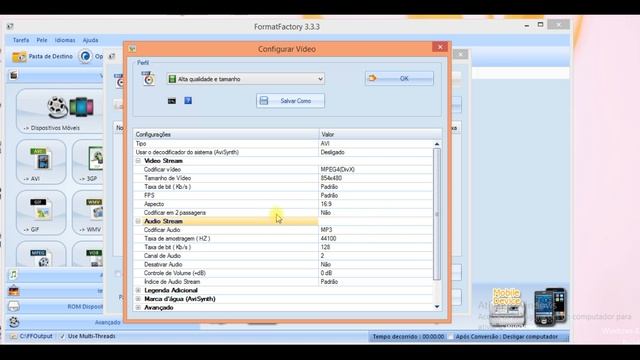Screen dimensions: 640x360
Task: Open the Idiomas menu
Action: point(65,40)
